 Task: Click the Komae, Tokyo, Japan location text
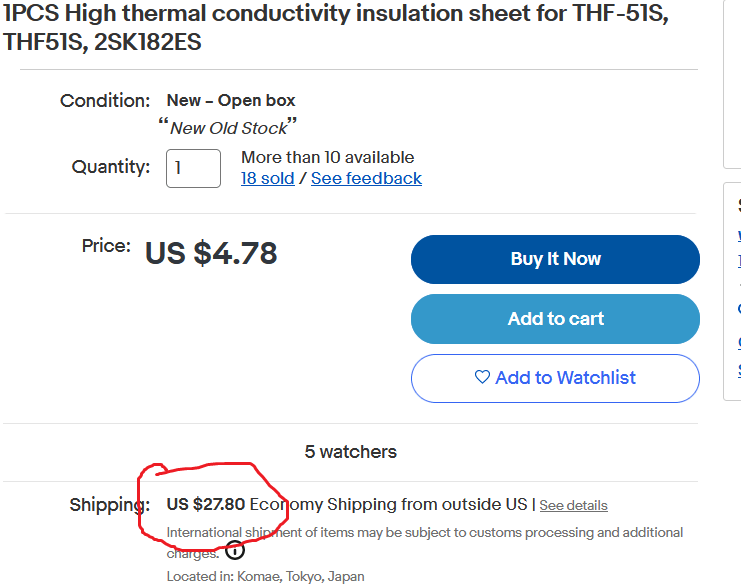pos(301,577)
